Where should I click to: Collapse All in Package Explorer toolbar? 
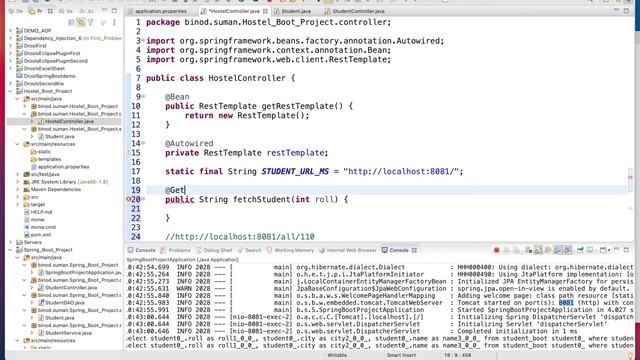point(71,22)
